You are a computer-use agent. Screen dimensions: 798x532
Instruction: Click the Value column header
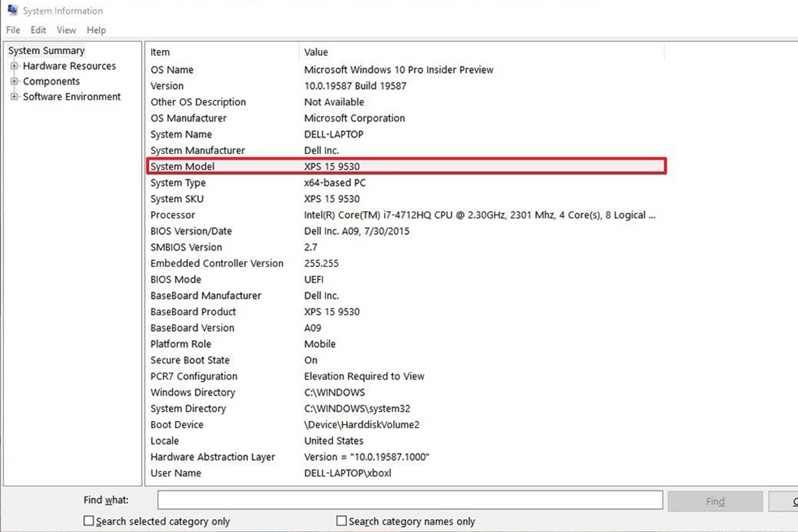click(x=481, y=52)
